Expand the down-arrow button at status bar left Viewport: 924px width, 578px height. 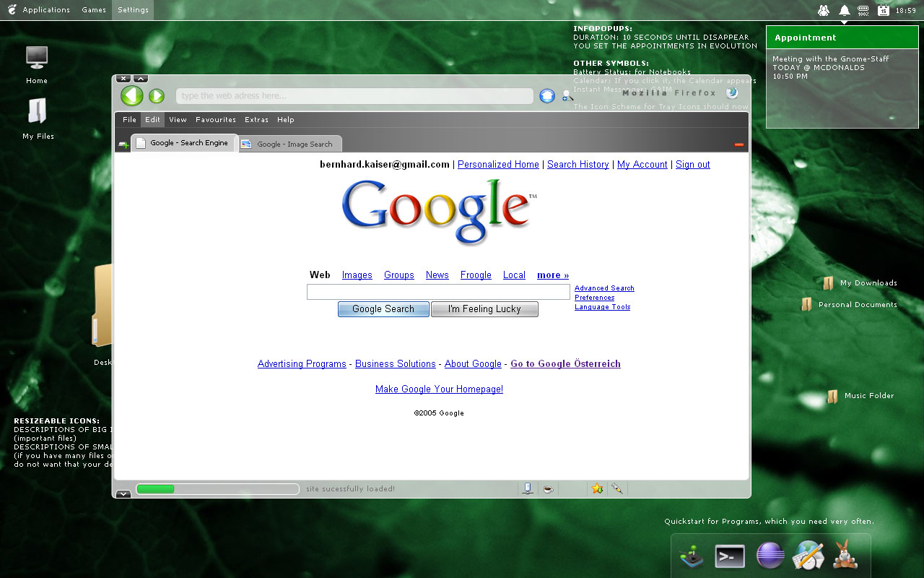pyautogui.click(x=123, y=493)
